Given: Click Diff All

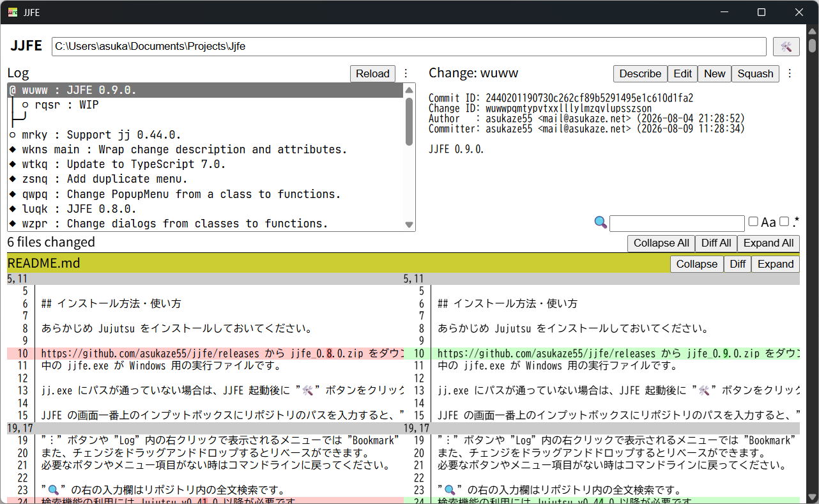Looking at the screenshot, I should coord(716,243).
